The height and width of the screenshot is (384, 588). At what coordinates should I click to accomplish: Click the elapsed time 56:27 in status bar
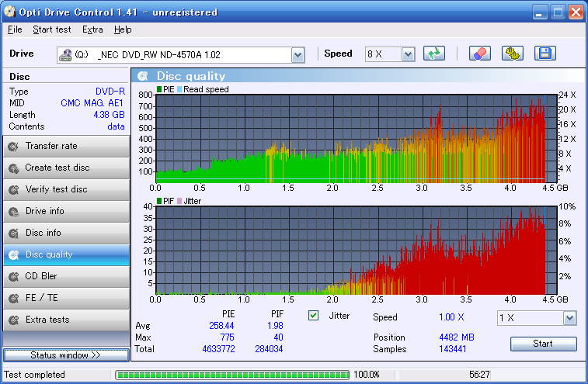tap(479, 375)
